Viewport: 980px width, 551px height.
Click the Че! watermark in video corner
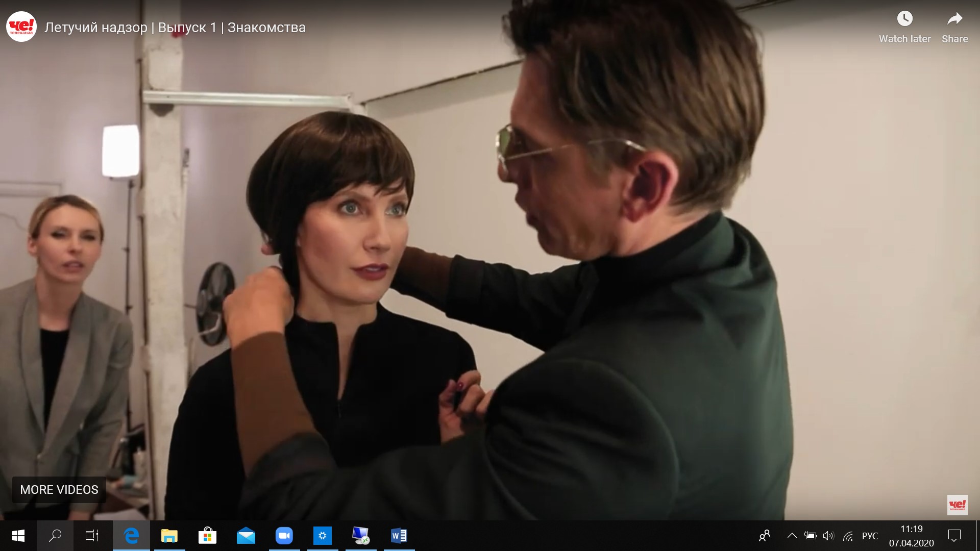point(957,505)
